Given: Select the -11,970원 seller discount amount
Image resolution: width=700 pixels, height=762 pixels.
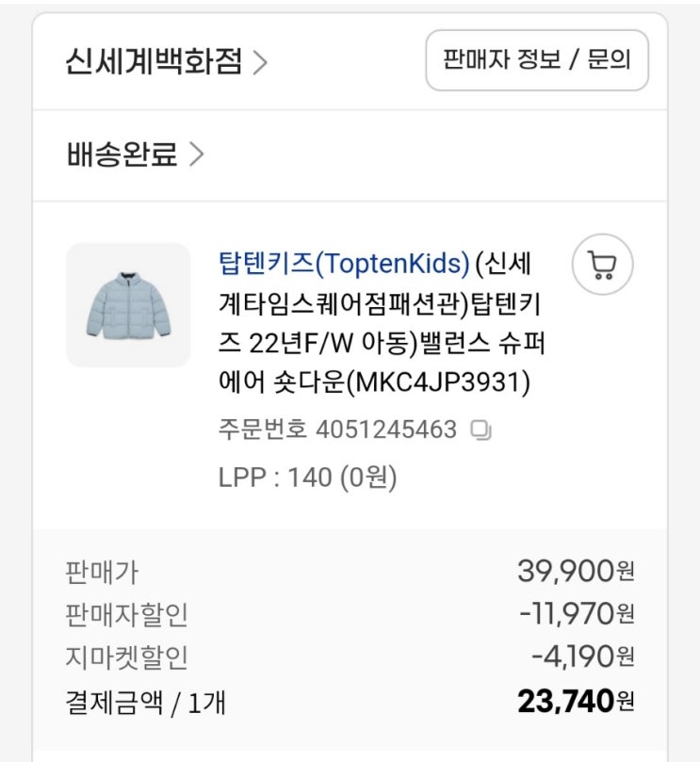Looking at the screenshot, I should pyautogui.click(x=576, y=613).
